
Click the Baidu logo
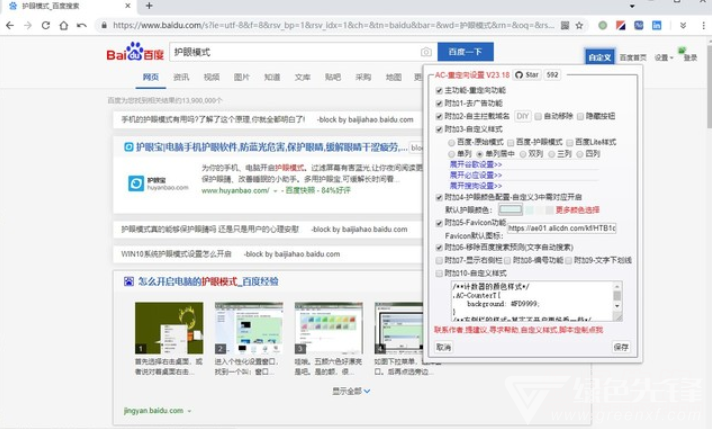click(135, 51)
